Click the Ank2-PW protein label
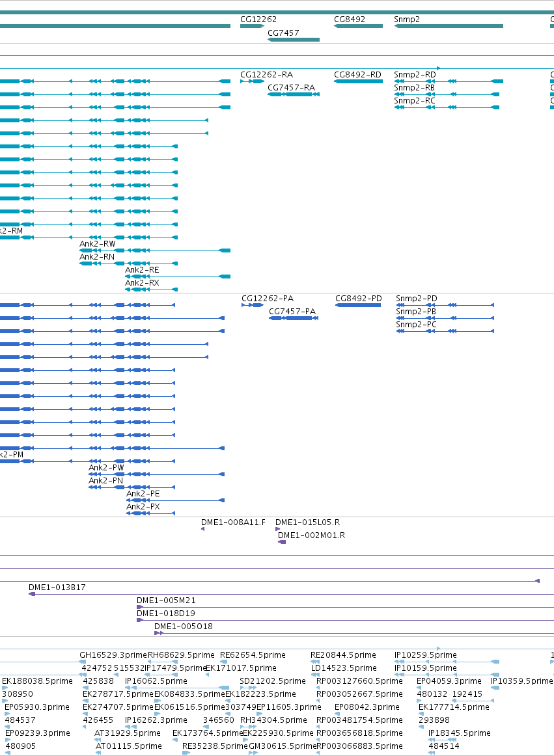 106,468
